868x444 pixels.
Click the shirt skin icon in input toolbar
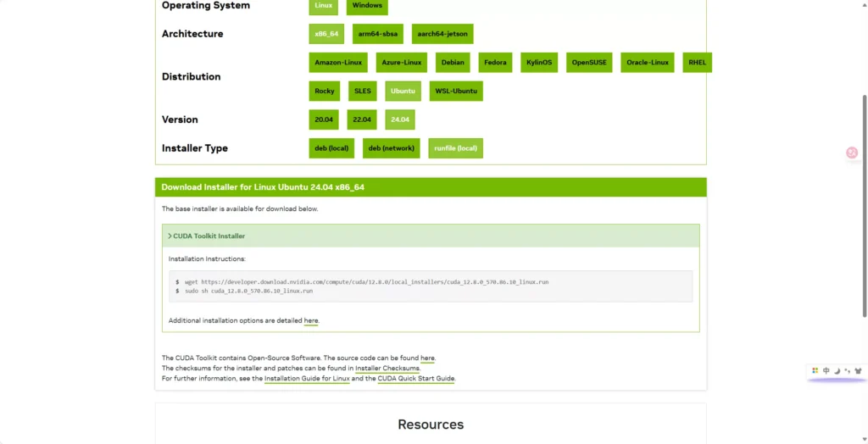coord(858,370)
